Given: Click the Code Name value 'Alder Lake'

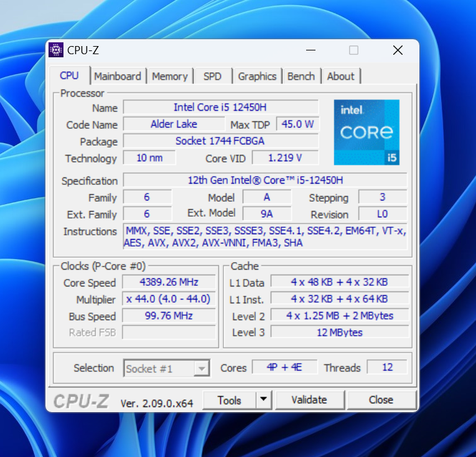Looking at the screenshot, I should 174,124.
